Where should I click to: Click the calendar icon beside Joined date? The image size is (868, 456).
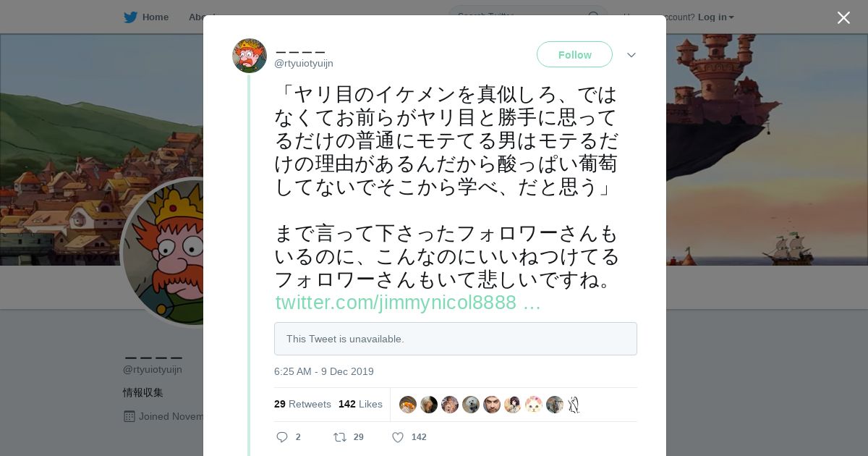point(129,416)
